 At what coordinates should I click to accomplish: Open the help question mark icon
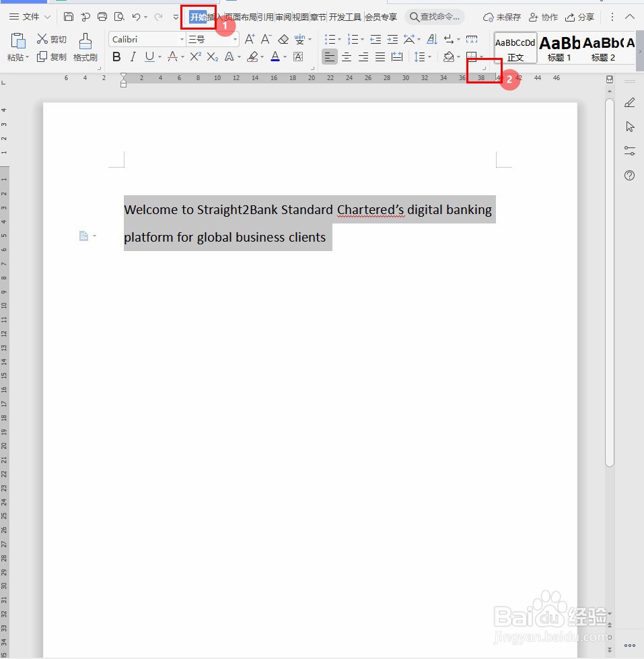(630, 175)
